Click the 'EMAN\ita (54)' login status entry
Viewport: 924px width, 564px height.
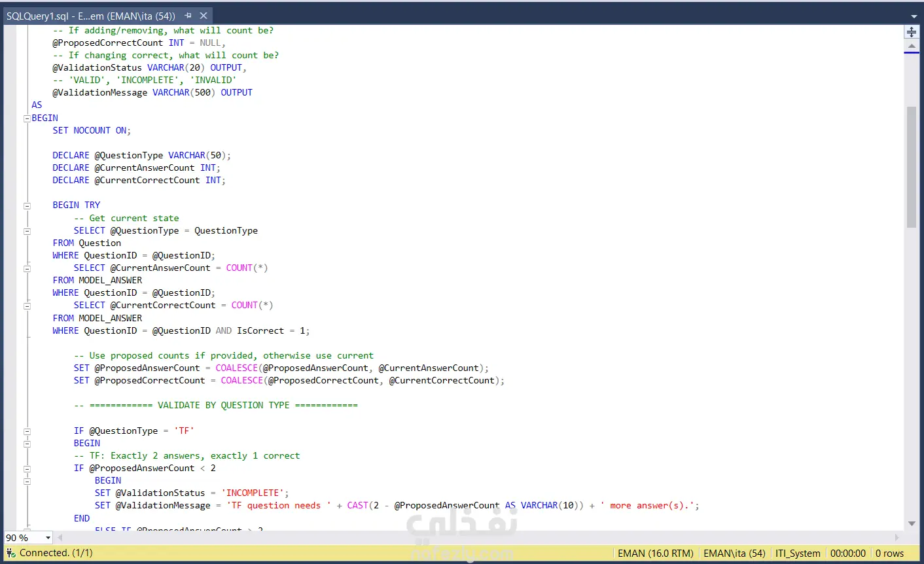tap(734, 554)
